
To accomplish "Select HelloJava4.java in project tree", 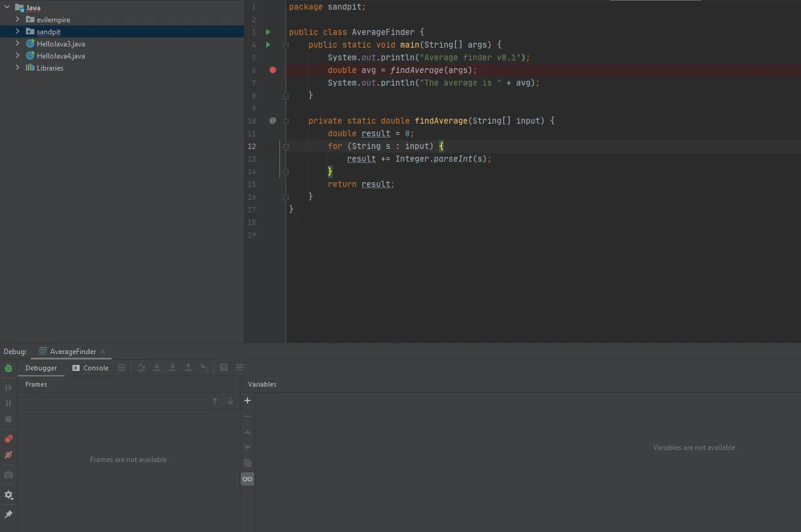I will 60,55.
